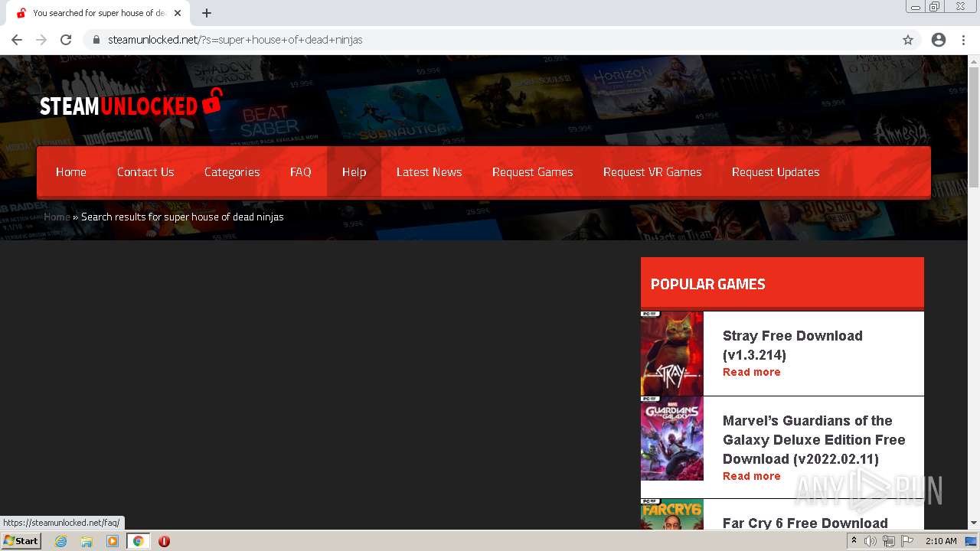Click the browser forward arrow

(41, 40)
